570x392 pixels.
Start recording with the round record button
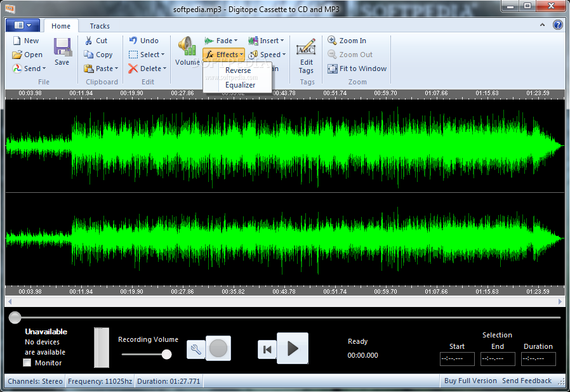coord(218,348)
